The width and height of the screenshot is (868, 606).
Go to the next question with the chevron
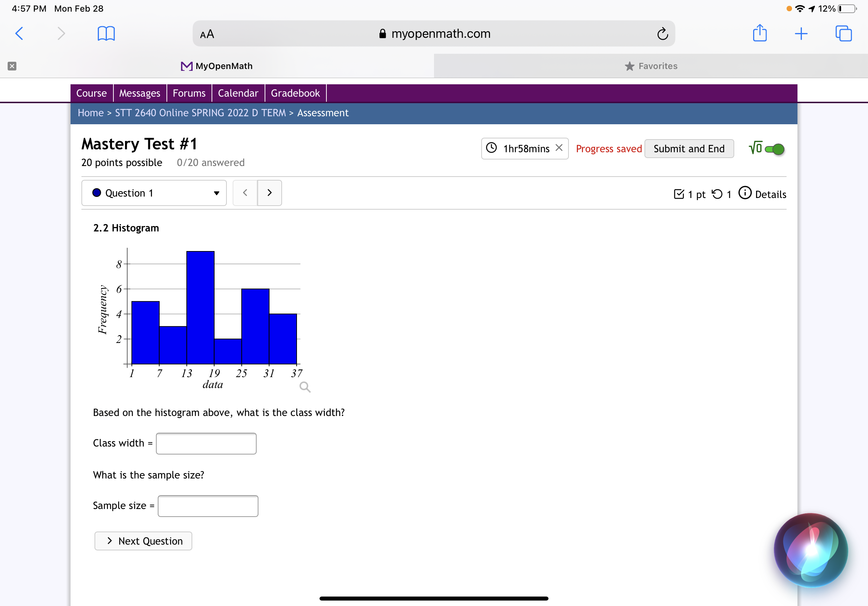pyautogui.click(x=270, y=193)
